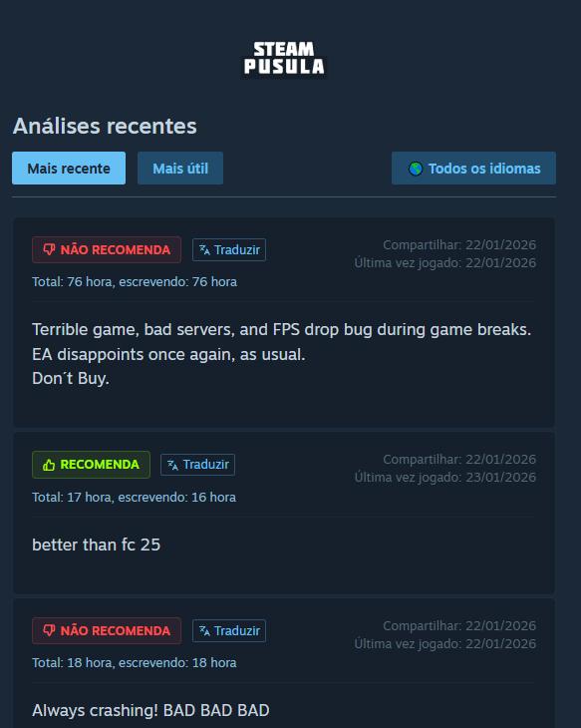Click the first NÃO RECOMENDA badge
581x728 pixels.
click(107, 249)
